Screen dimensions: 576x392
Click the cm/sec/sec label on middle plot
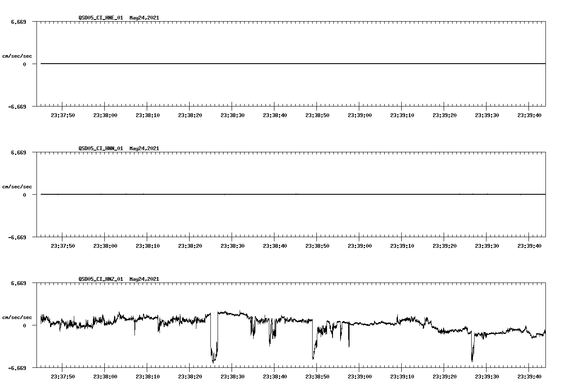(17, 186)
